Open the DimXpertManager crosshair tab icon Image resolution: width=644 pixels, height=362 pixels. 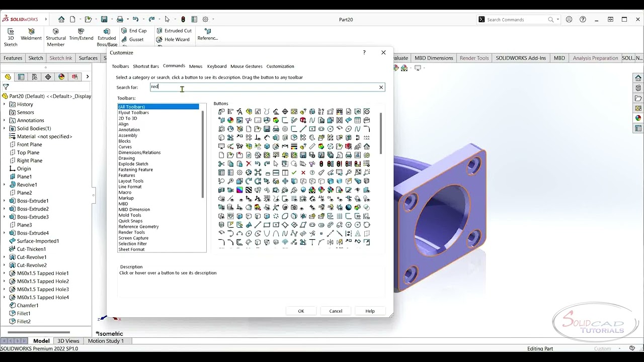click(x=48, y=77)
